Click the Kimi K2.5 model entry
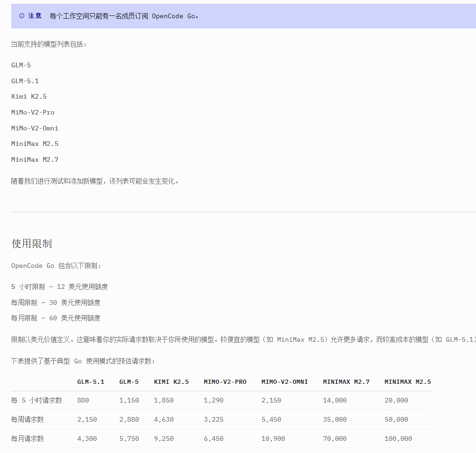The height and width of the screenshot is (453, 476). [x=29, y=96]
